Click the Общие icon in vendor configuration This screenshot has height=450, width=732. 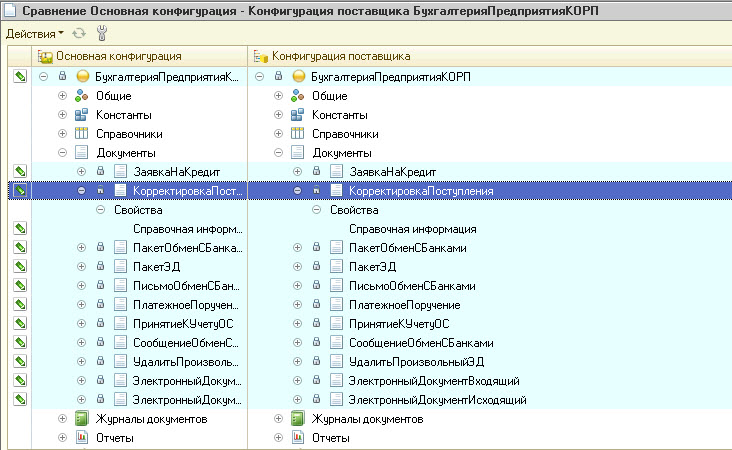click(x=297, y=96)
